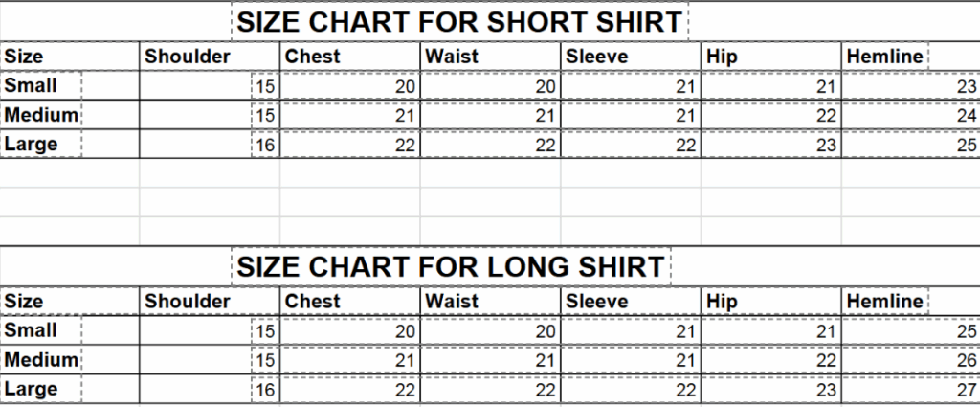Select Hip header in long shirt chart
This screenshot has width=980, height=407.
click(x=722, y=301)
